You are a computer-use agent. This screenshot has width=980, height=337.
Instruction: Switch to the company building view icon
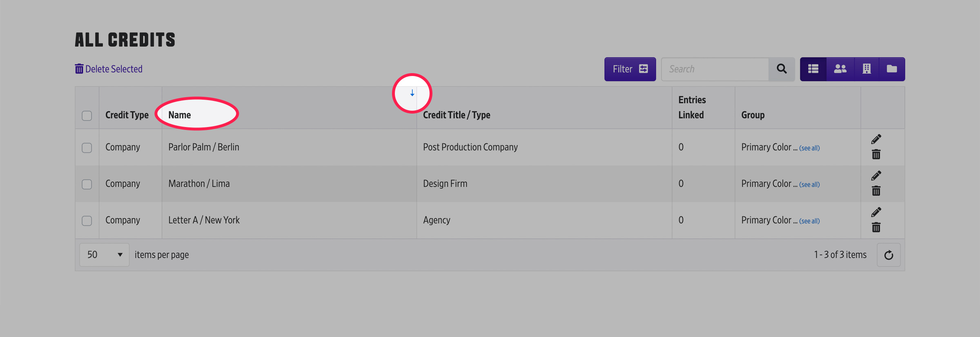(x=866, y=69)
